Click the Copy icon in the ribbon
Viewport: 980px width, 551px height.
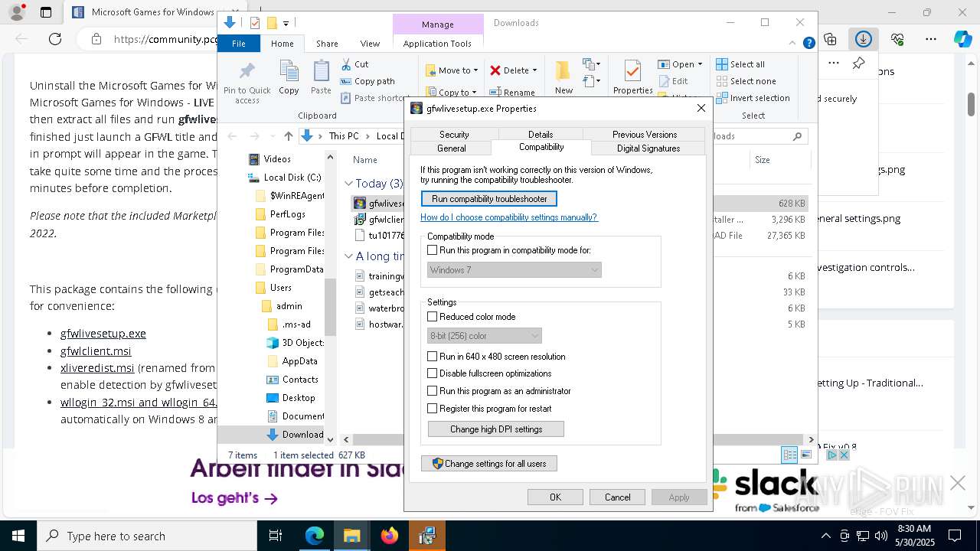289,72
